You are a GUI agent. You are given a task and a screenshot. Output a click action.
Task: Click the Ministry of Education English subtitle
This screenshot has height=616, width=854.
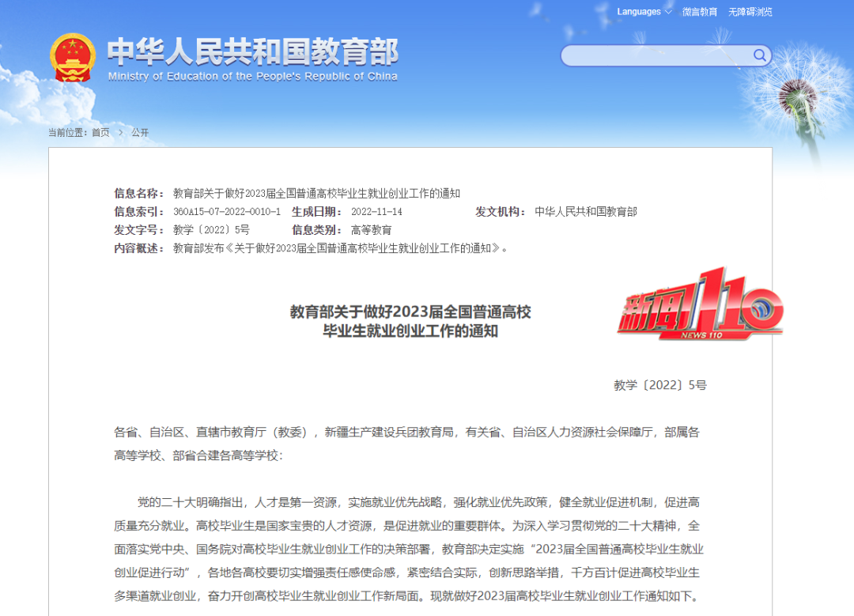(253, 76)
